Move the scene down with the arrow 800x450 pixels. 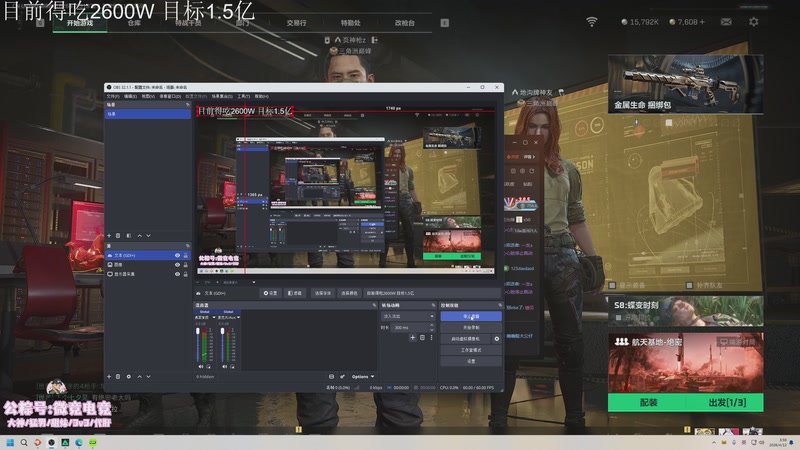click(x=148, y=236)
